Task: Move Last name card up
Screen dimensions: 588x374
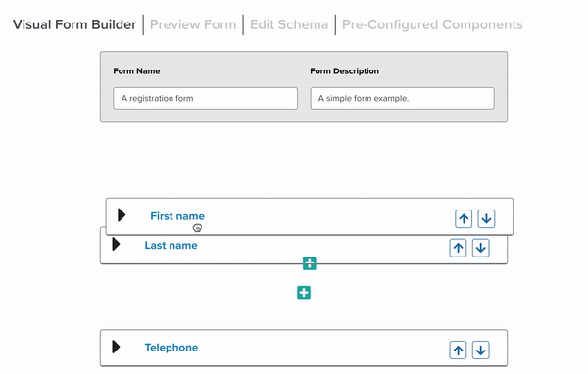Action: [458, 248]
